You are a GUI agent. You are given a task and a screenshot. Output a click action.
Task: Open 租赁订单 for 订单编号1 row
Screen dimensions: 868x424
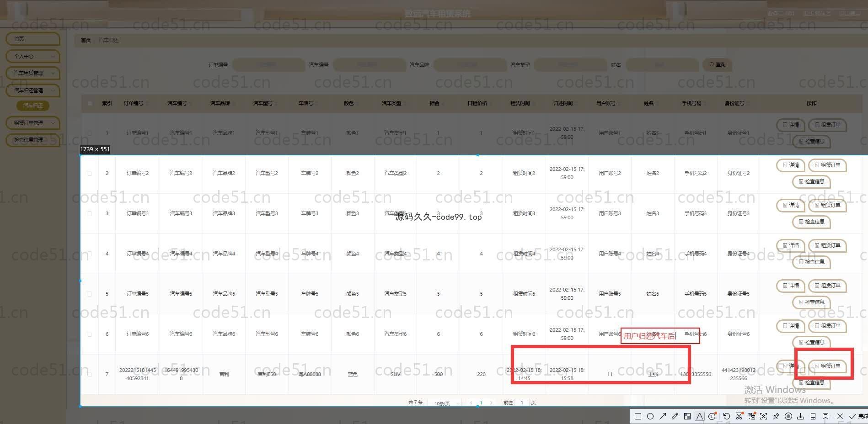827,125
